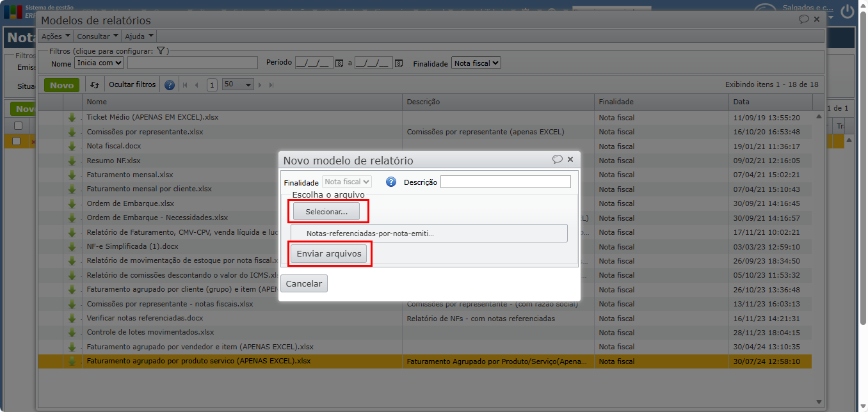
Task: Close the Modelos de relatórios window
Action: [817, 19]
